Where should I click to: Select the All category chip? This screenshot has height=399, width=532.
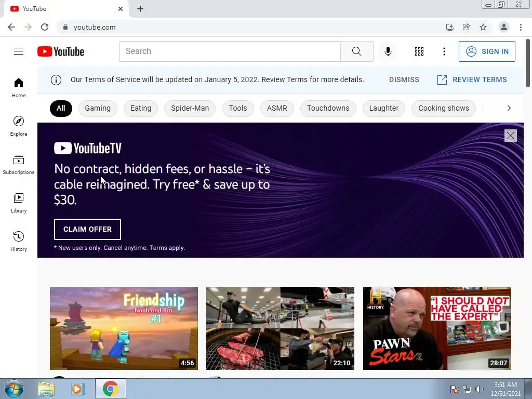tap(61, 108)
